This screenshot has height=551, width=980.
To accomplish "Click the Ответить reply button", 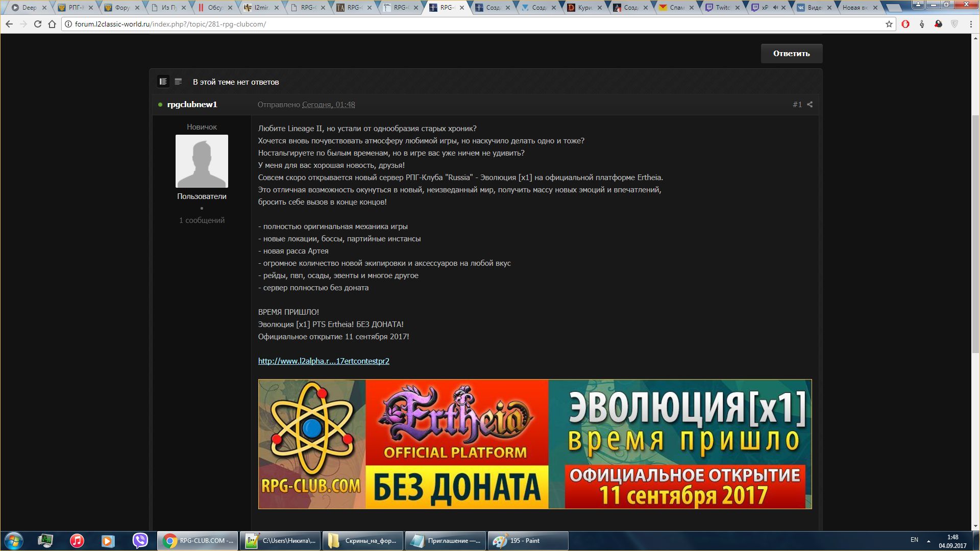I will point(791,54).
